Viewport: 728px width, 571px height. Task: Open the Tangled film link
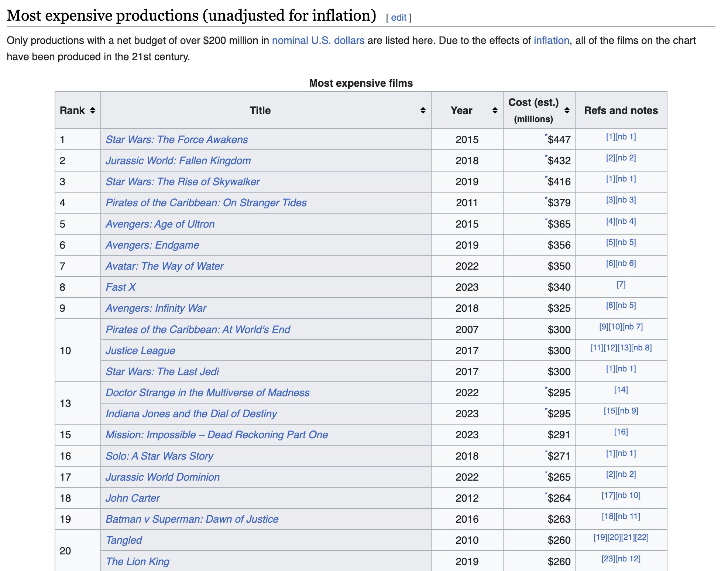tap(124, 540)
